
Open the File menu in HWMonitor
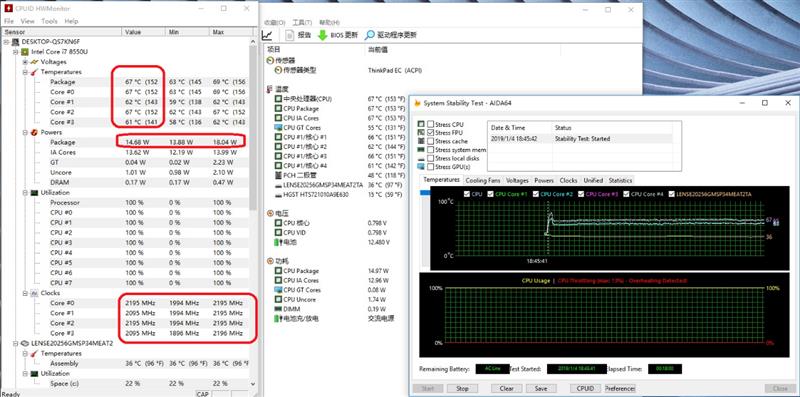tap(9, 21)
